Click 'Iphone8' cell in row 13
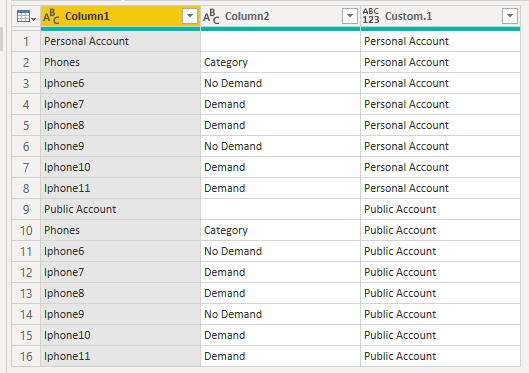The image size is (529, 373). point(120,293)
